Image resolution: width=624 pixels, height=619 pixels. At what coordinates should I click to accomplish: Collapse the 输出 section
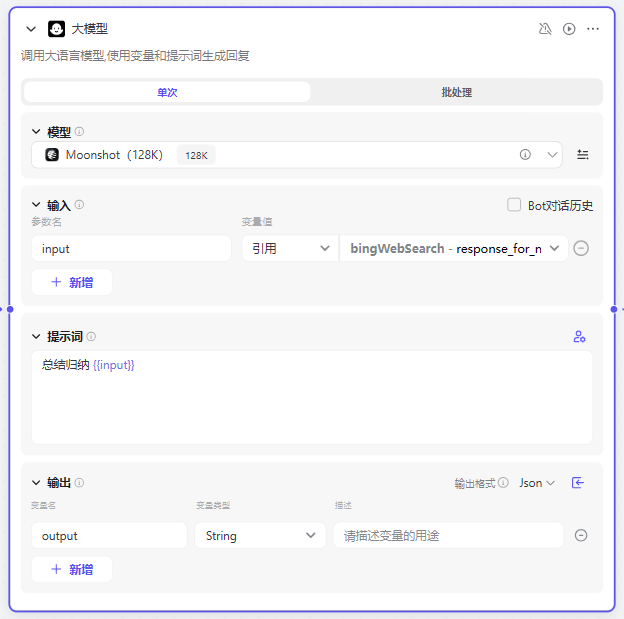pyautogui.click(x=36, y=483)
